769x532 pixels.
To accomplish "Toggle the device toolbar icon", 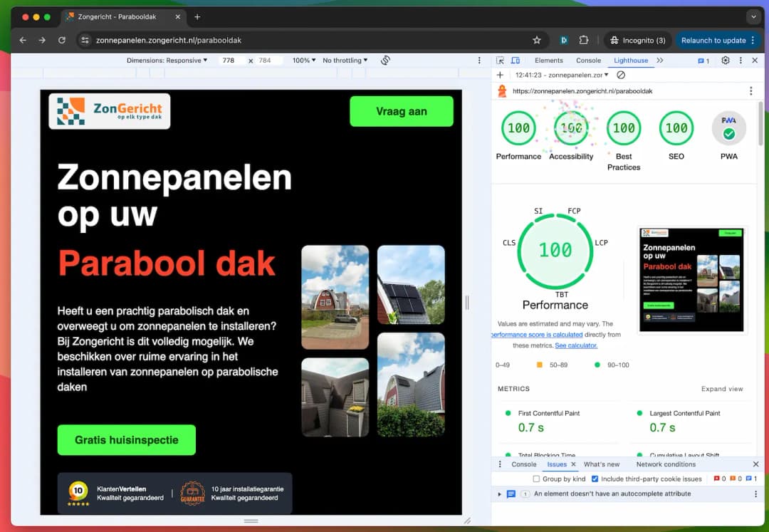I will point(516,61).
